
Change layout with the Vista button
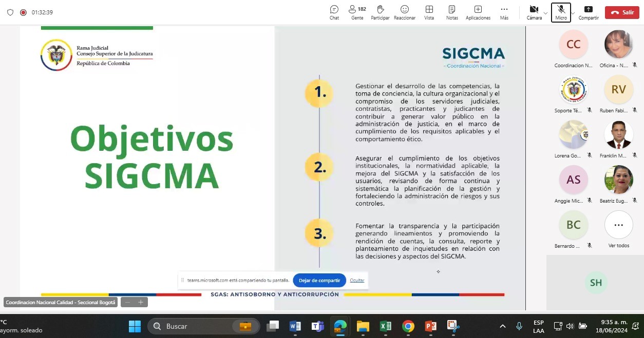[429, 13]
